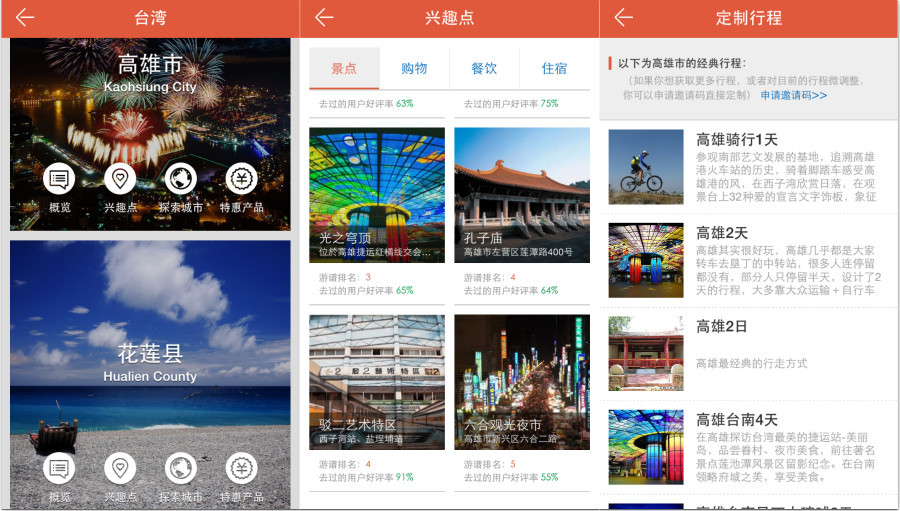Viewport: 900px width, 511px height.
Task: Click the 高雄最经典的行走方式 description
Action: point(751,363)
